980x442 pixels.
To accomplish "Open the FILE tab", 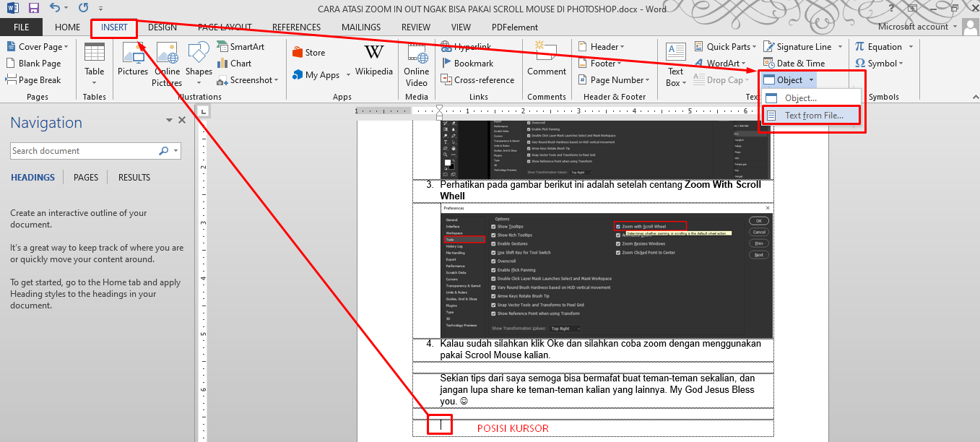I will pyautogui.click(x=21, y=27).
